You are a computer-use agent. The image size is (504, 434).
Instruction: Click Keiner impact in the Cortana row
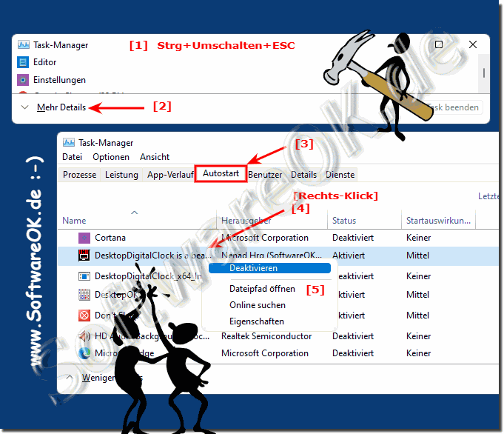tap(418, 238)
